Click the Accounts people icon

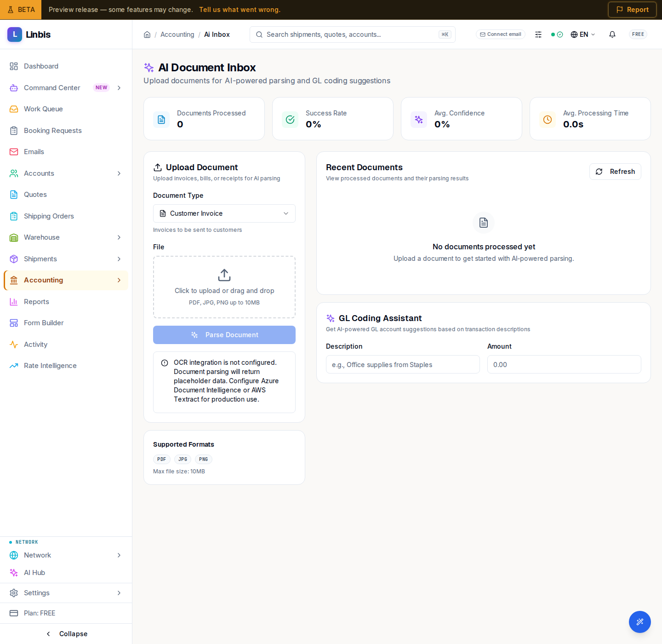(14, 173)
